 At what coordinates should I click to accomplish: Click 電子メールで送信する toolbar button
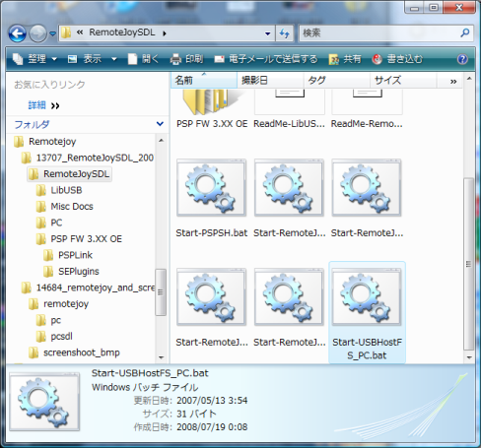coord(266,59)
